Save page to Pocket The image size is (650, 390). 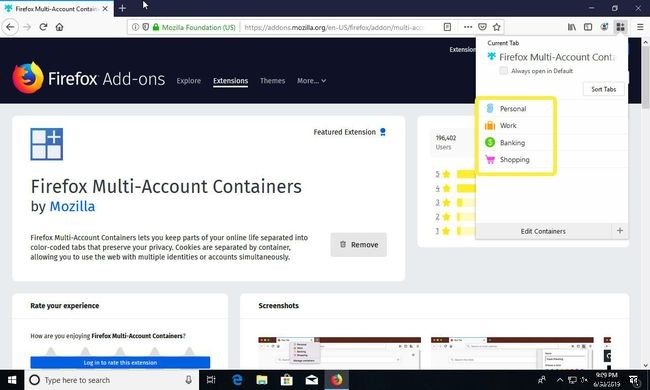click(x=482, y=27)
